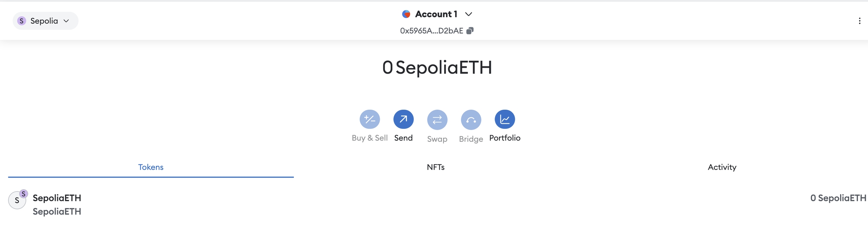Click the purple S icon beside Sepolia
Viewport: 868px width, 234px height.
click(22, 21)
